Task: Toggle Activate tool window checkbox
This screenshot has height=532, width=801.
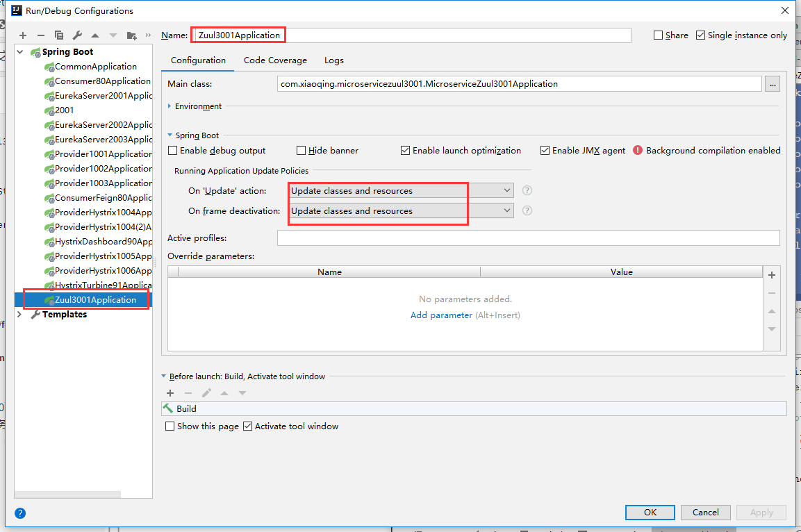Action: 247,426
